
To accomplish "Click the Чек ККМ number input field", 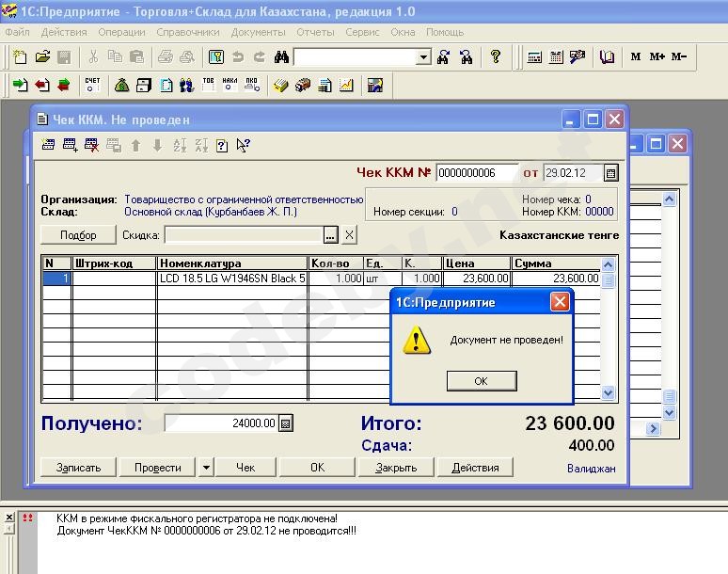I will [477, 173].
